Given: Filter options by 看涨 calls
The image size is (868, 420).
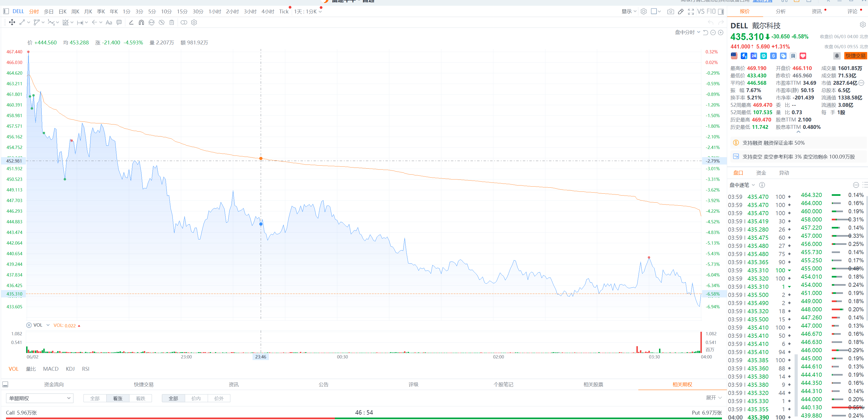Looking at the screenshot, I should click(x=118, y=398).
